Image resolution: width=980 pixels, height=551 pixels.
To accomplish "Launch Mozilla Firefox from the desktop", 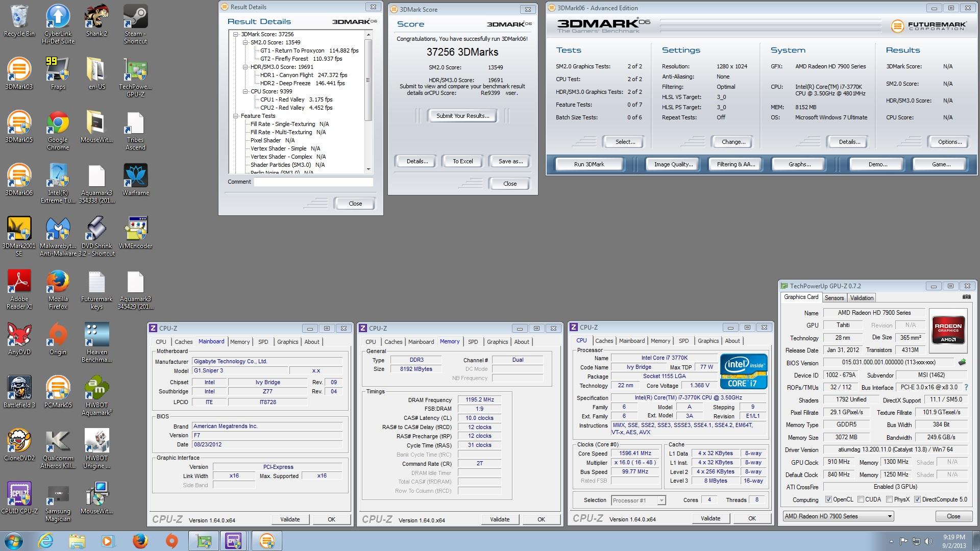I will [x=58, y=289].
